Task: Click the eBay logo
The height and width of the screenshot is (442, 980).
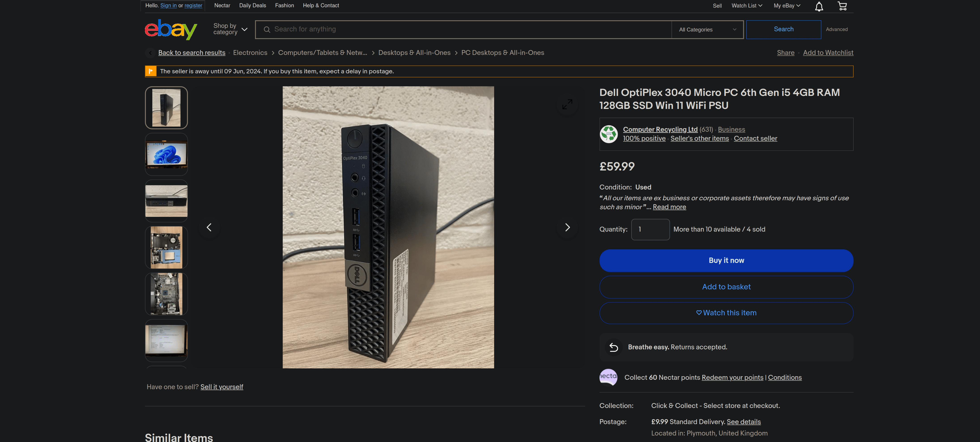Action: pos(171,29)
